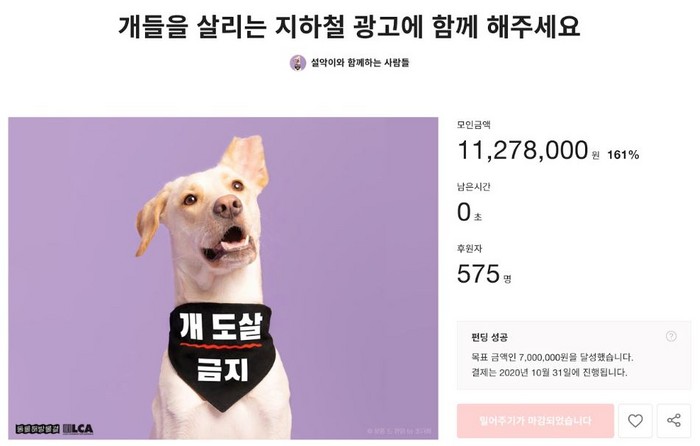Image resolution: width=700 pixels, height=446 pixels.
Task: Click the 후원자 label
Action: (469, 248)
